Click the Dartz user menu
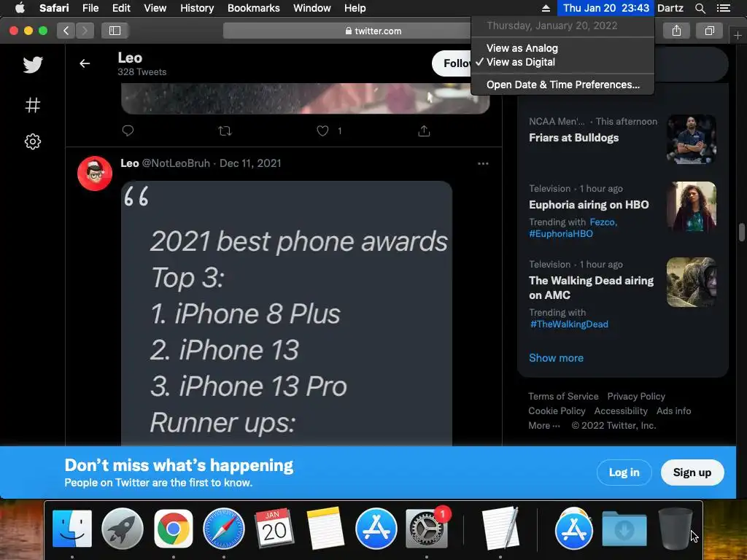This screenshot has height=560, width=747. [670, 8]
